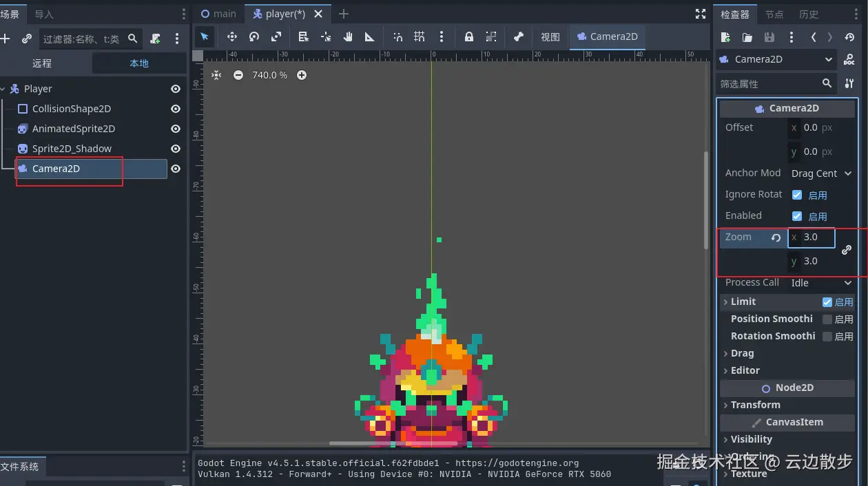The height and width of the screenshot is (486, 868).
Task: Center the view with the zoom reset icon
Action: (216, 75)
